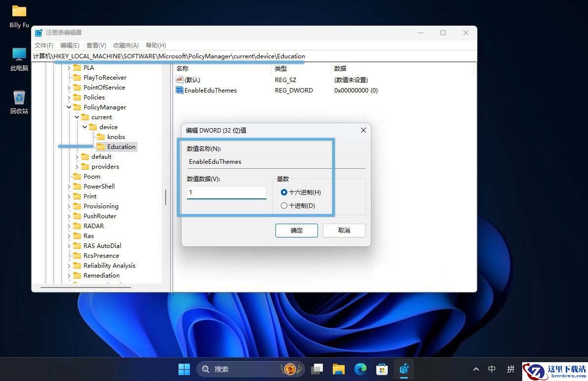
Task: Select the RAS AutoDial tree item
Action: point(102,246)
